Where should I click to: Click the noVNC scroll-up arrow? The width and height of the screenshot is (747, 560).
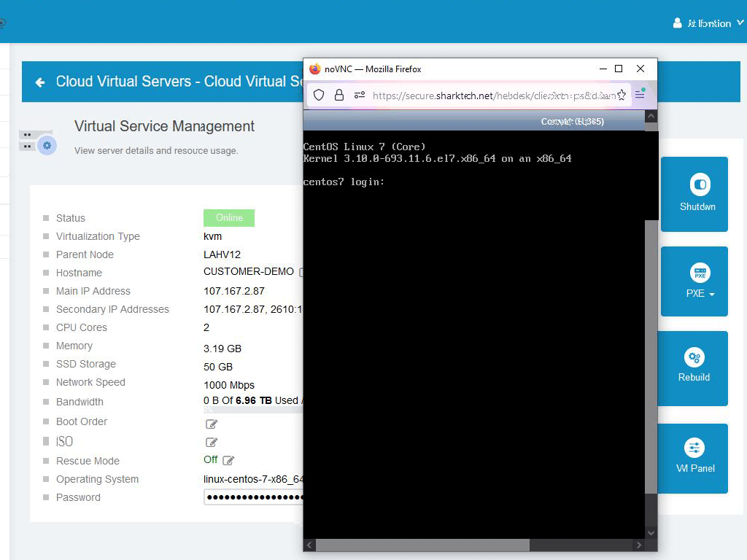tap(651, 116)
